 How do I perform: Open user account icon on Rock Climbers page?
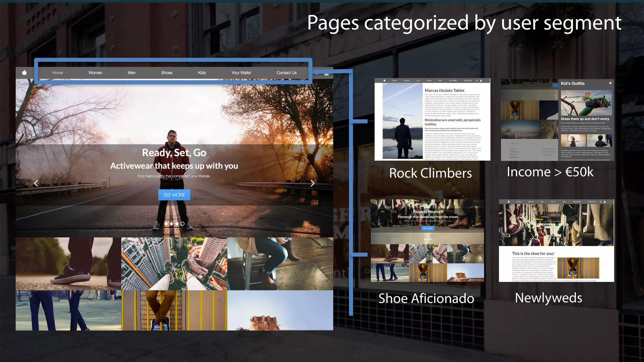(x=481, y=80)
